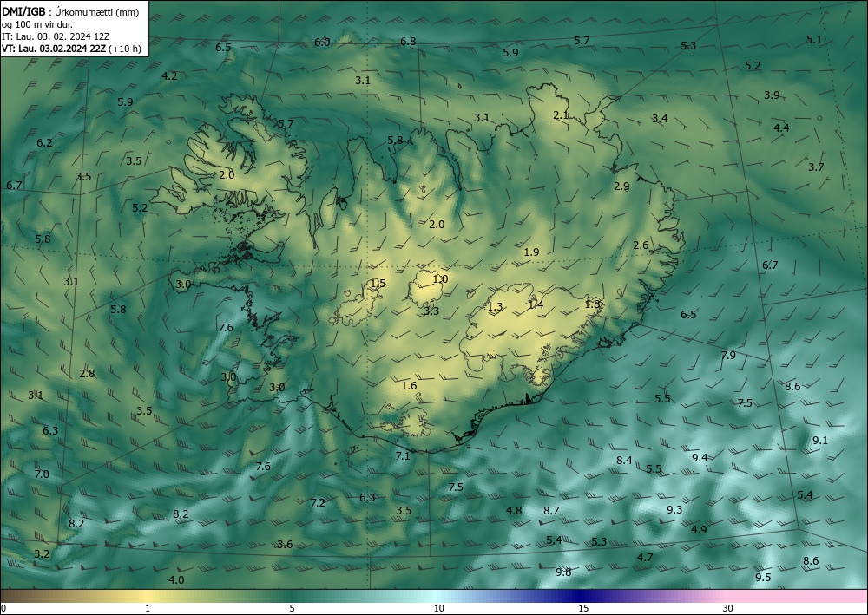
Task: Select the 'VT: Lau. 03.02.2024 22Z (+10 h)' line
Action: [x=71, y=49]
